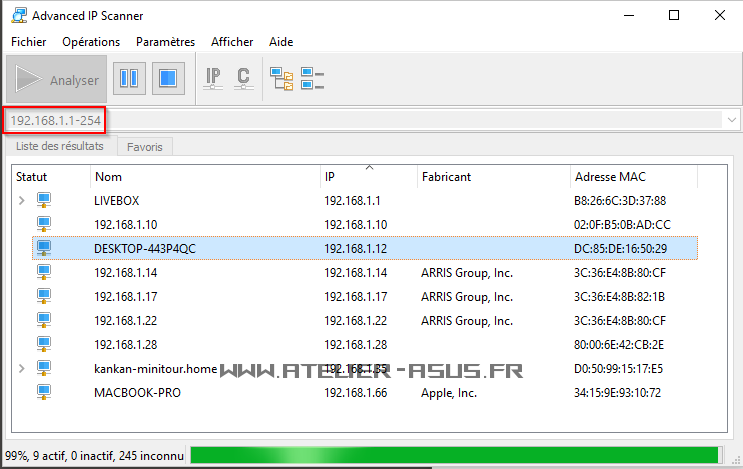Sort the list by Adresse MAC header
The image size is (743, 469).
[610, 177]
